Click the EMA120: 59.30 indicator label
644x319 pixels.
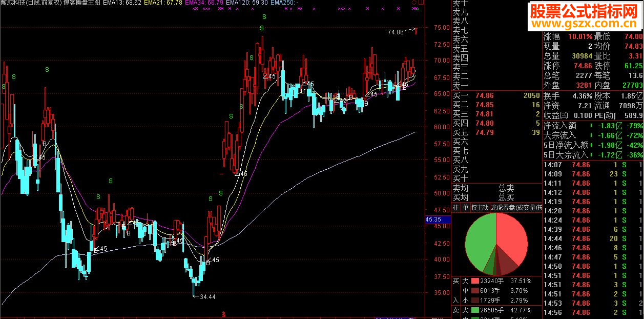pos(247,3)
